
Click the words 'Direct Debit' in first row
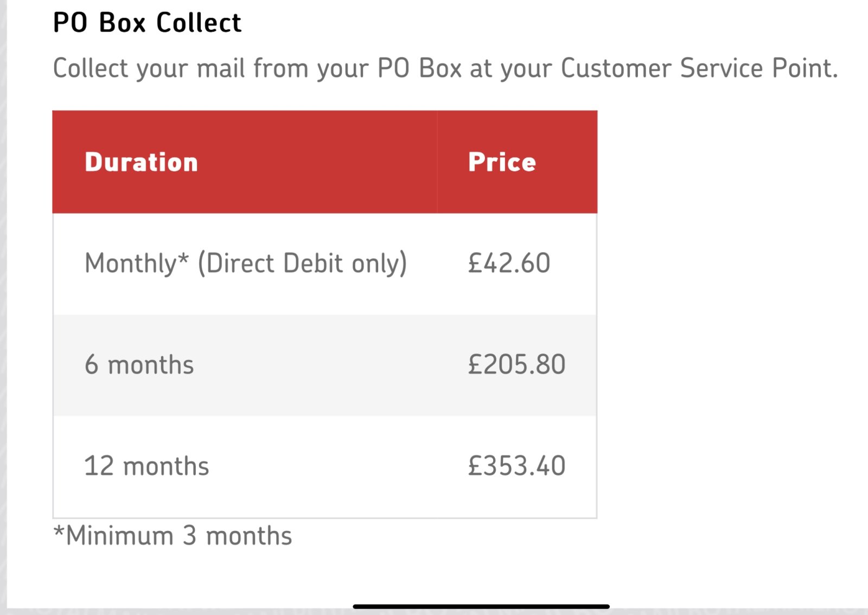[275, 264]
